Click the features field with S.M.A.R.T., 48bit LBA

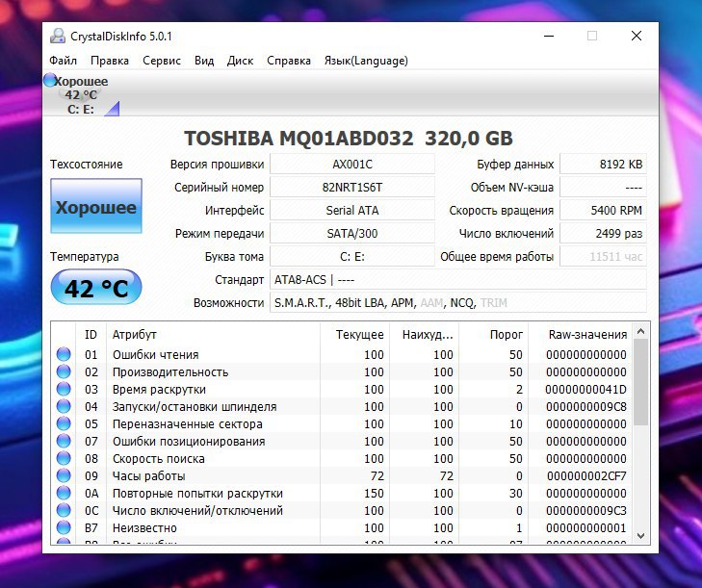tap(458, 303)
